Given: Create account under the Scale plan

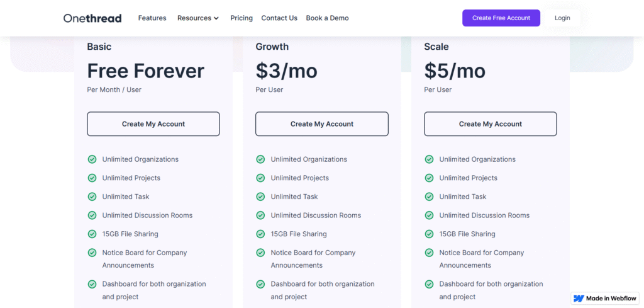Looking at the screenshot, I should click(491, 124).
